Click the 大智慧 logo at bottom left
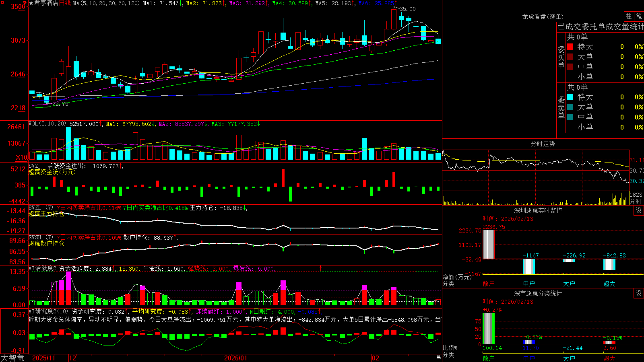The width and height of the screenshot is (644, 362). pyautogui.click(x=13, y=358)
